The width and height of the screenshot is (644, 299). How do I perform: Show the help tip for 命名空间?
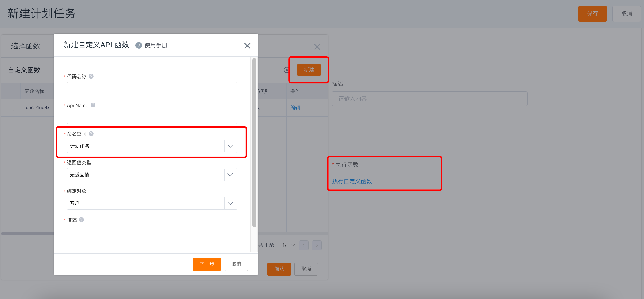(x=91, y=134)
